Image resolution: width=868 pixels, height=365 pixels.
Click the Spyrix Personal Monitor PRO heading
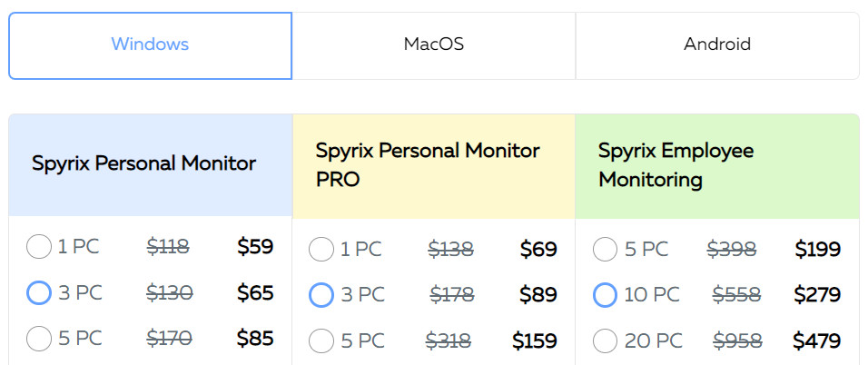point(428,165)
